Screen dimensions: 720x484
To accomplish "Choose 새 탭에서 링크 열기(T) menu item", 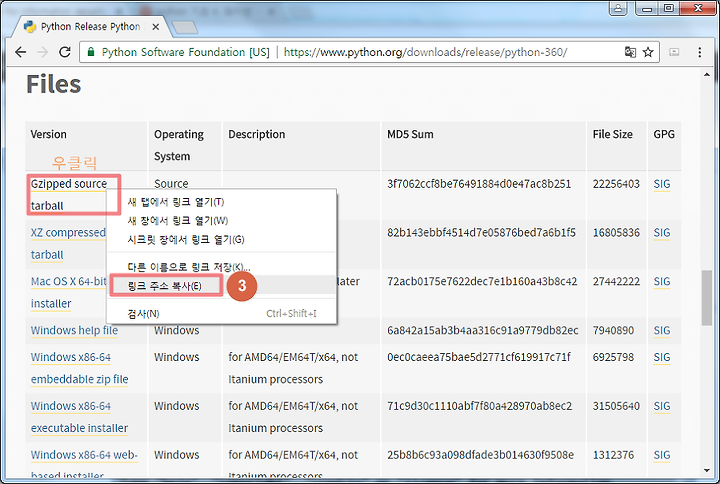I will click(221, 202).
